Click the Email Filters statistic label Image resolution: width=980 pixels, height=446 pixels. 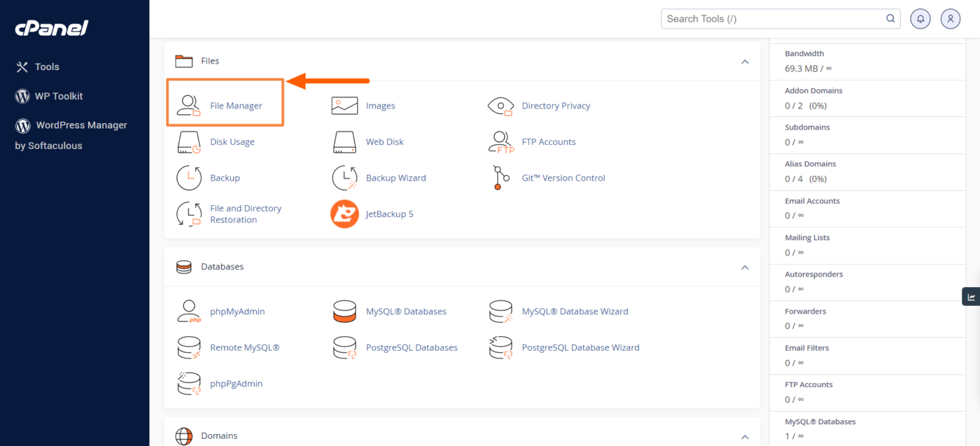[x=806, y=348]
